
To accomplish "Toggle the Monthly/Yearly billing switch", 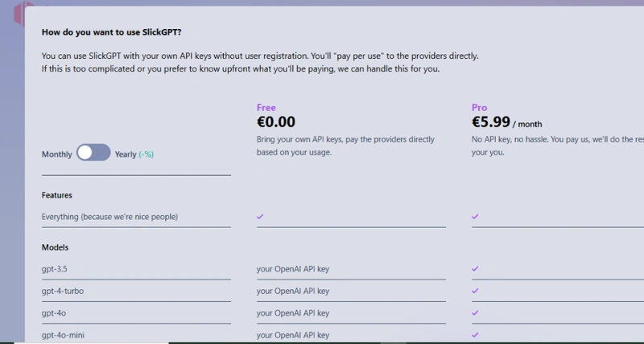I will click(93, 153).
